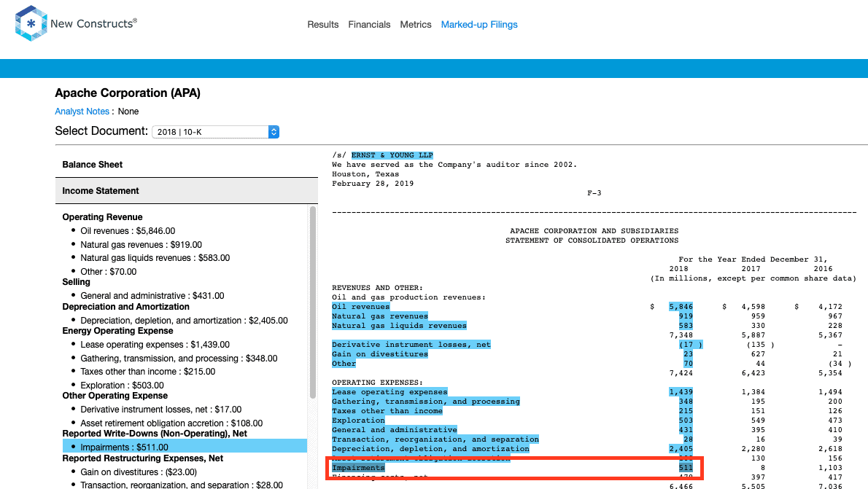The image size is (868, 489).
Task: Click highlighted ERNST & YOUNG LLP text
Action: (392, 155)
